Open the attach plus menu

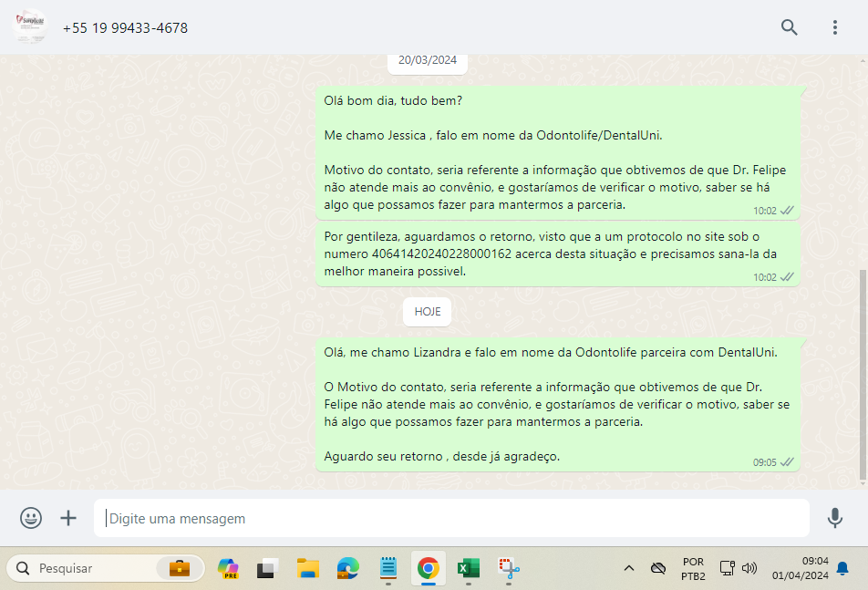coord(68,518)
